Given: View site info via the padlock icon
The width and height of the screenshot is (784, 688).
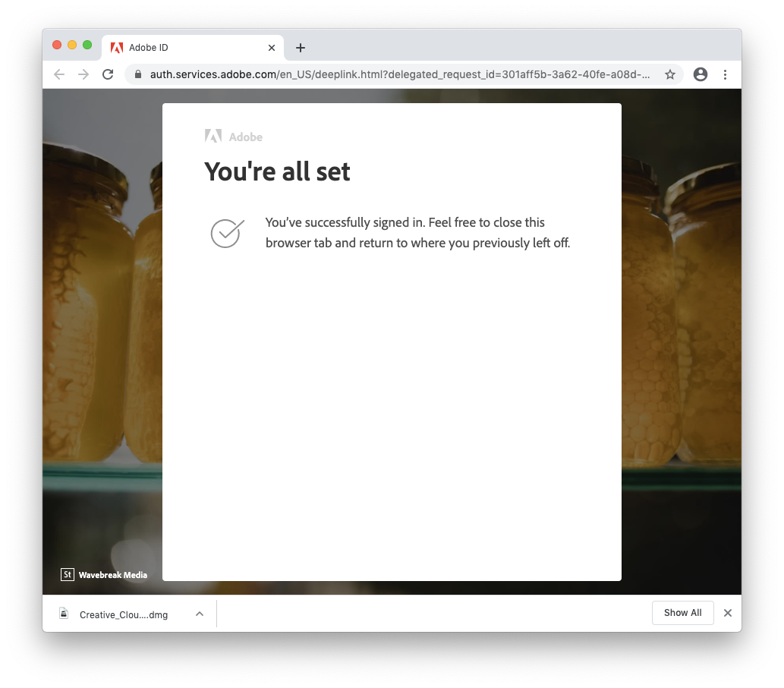Looking at the screenshot, I should coord(138,74).
